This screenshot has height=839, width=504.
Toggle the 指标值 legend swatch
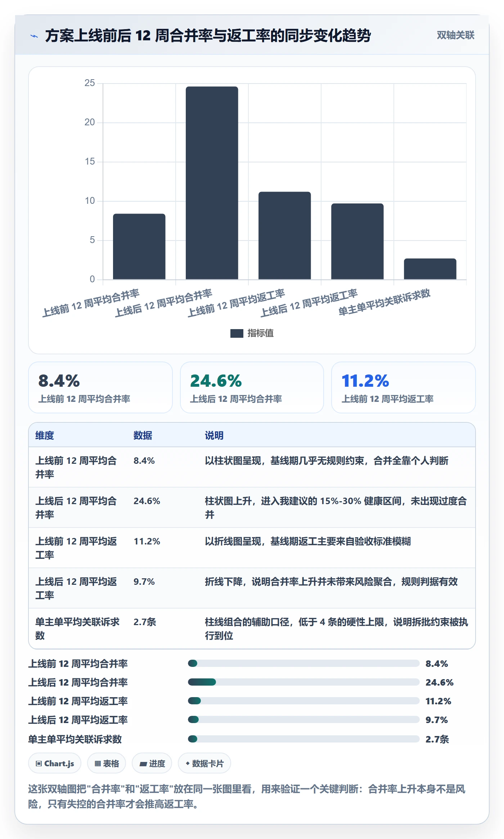click(237, 333)
